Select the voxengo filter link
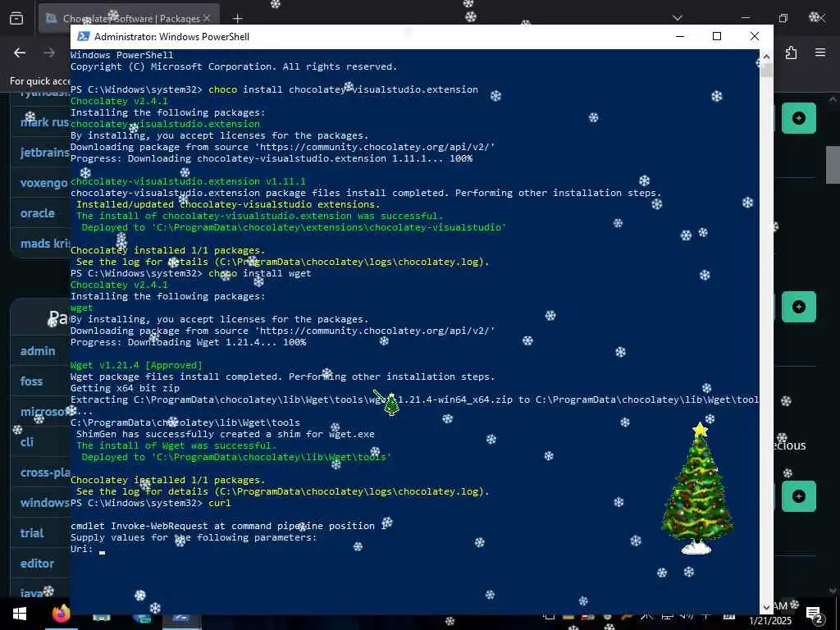 point(44,183)
